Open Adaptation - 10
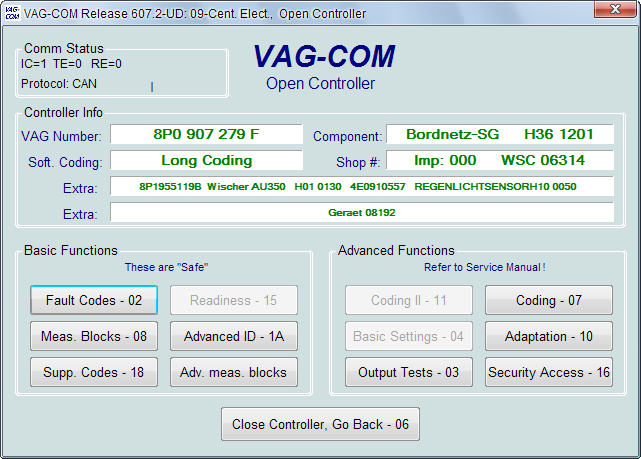The image size is (641, 459). 549,336
